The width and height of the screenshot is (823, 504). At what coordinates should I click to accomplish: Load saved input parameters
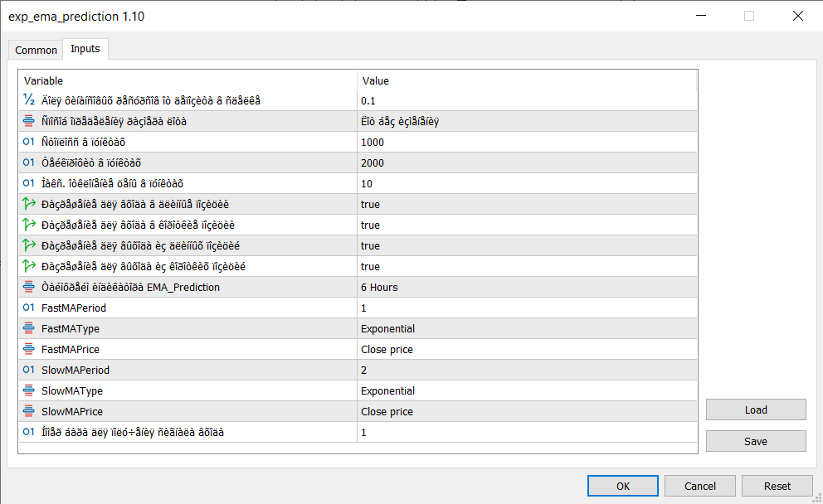[x=756, y=409]
